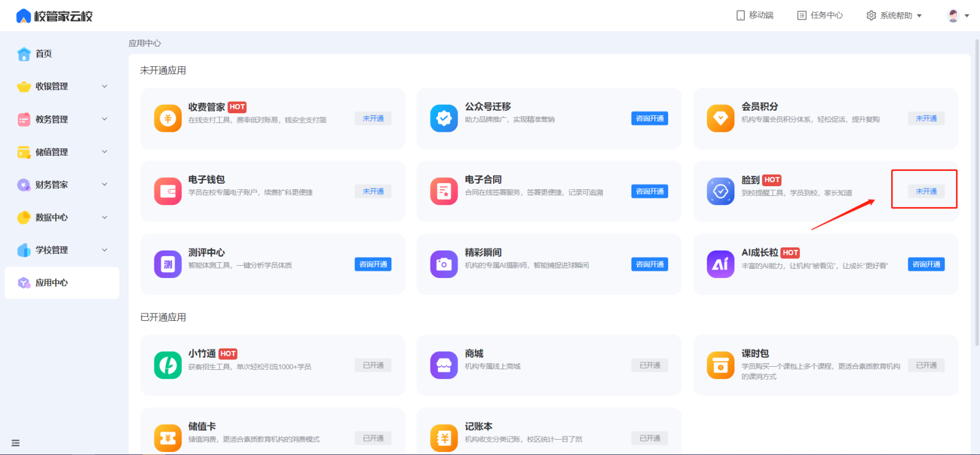Click 咨询开通 button for 精彩瞬间
The height and width of the screenshot is (455, 980).
pos(650,264)
